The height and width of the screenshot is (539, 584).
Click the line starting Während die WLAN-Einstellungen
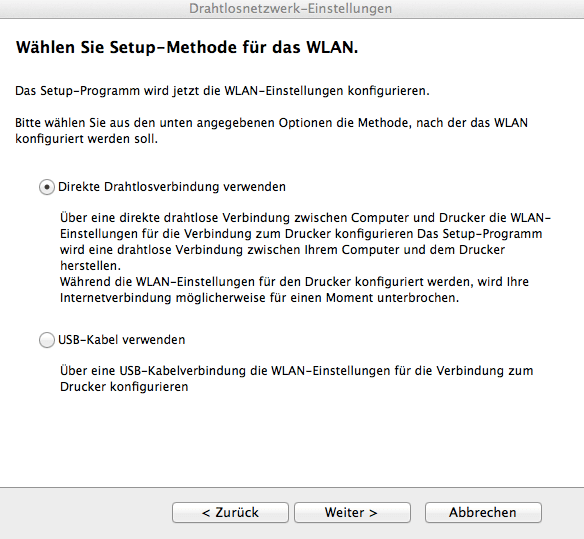294,282
